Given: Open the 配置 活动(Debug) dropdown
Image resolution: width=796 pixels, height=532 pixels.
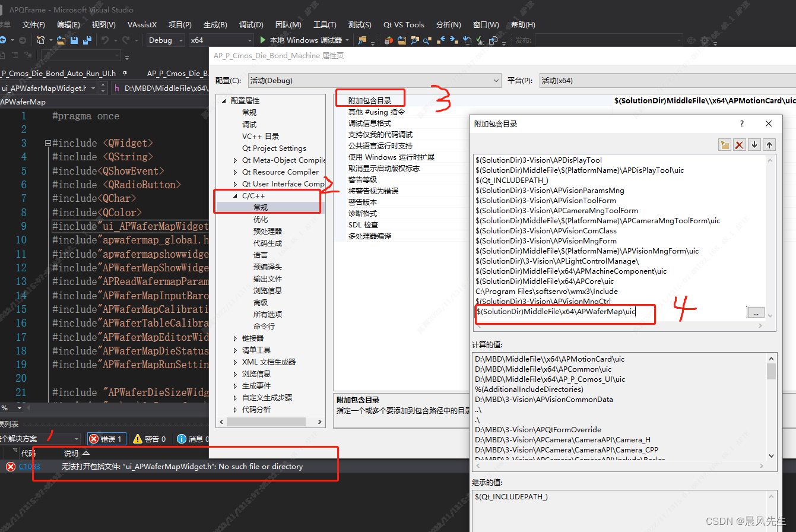Looking at the screenshot, I should pyautogui.click(x=375, y=80).
